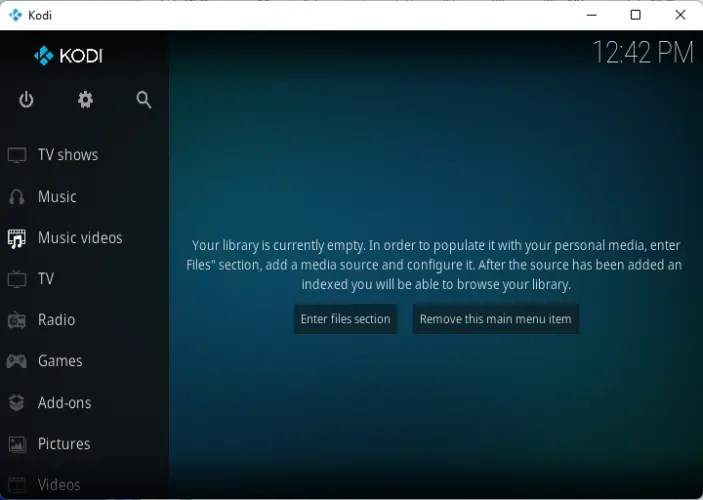Maximize the Kodi window

tap(635, 15)
